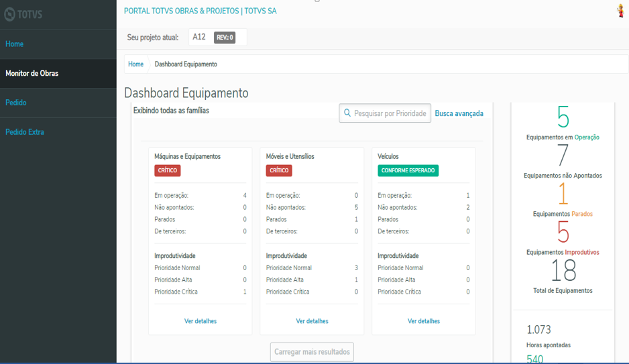629x364 pixels.
Task: Click Em operação row in Veículos card
Action: (424, 195)
